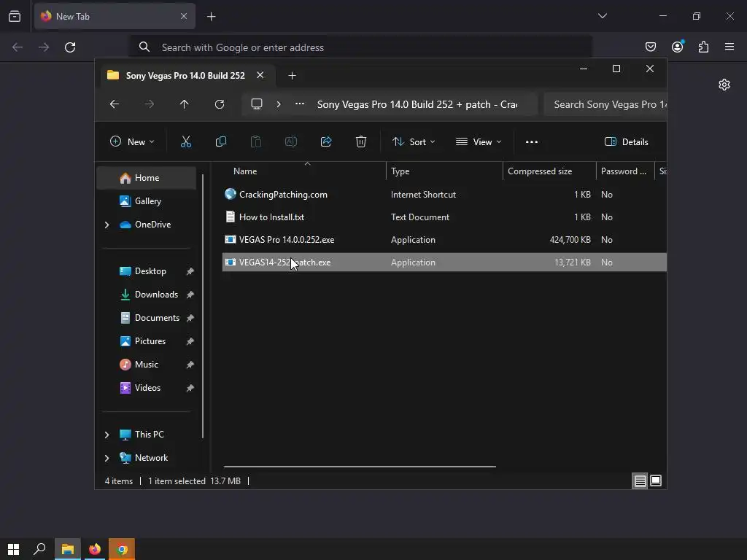Image resolution: width=747 pixels, height=560 pixels.
Task: Add a new File Explorer tab
Action: point(292,76)
